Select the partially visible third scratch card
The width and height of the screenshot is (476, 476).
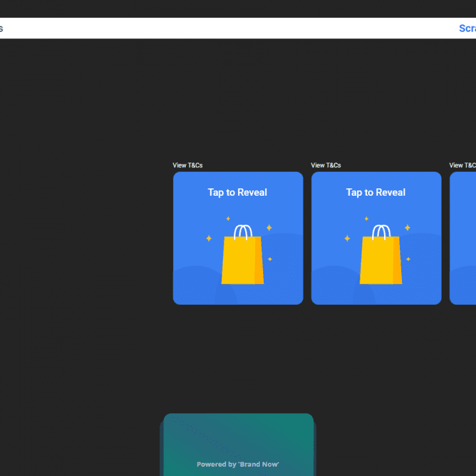[x=463, y=238]
